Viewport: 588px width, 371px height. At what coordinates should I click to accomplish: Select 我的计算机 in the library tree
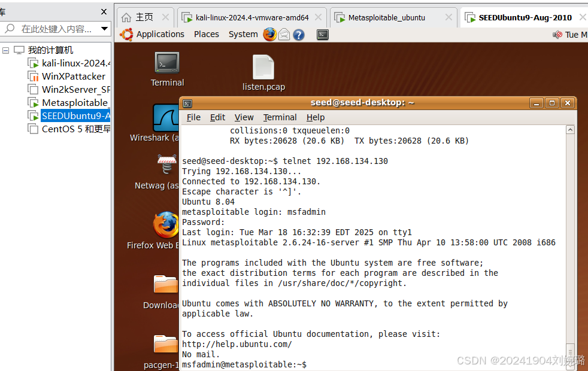tap(50, 50)
